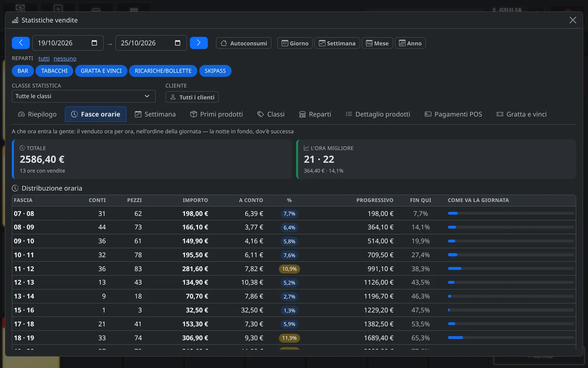
Task: Toggle the GRATTA E VINCI department chip
Action: (101, 71)
